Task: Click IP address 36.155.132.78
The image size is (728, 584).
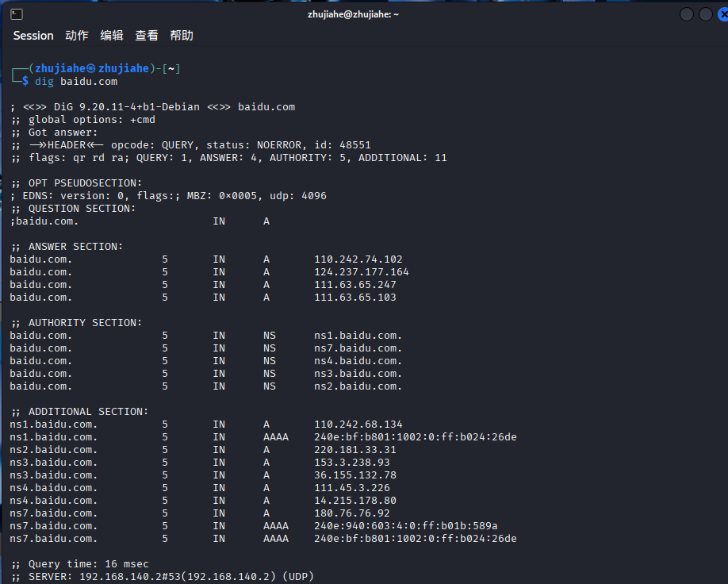Action: click(355, 475)
